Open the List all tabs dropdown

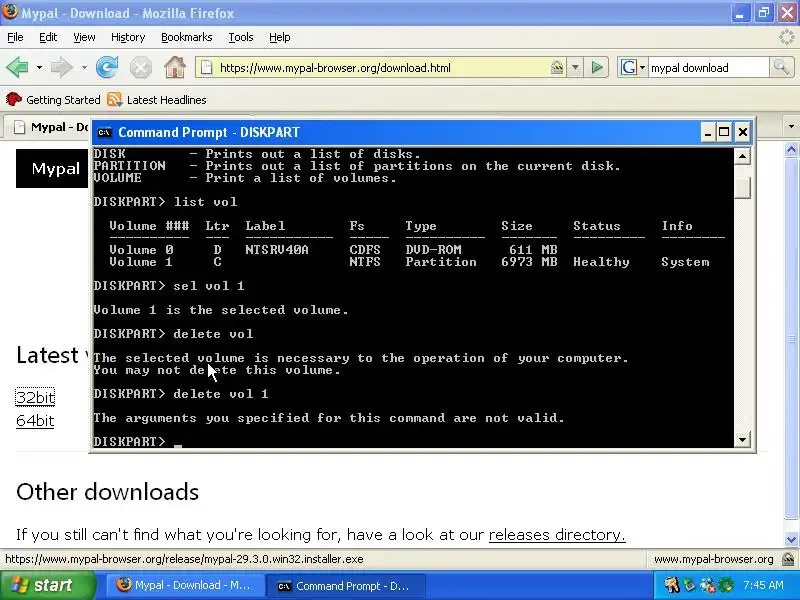(791, 126)
